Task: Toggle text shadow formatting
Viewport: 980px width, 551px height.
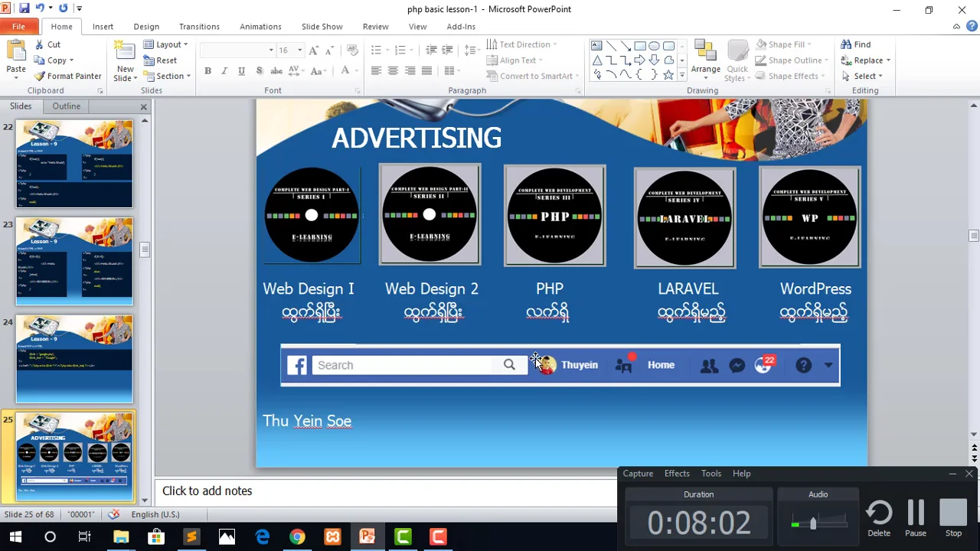Action: pos(259,71)
